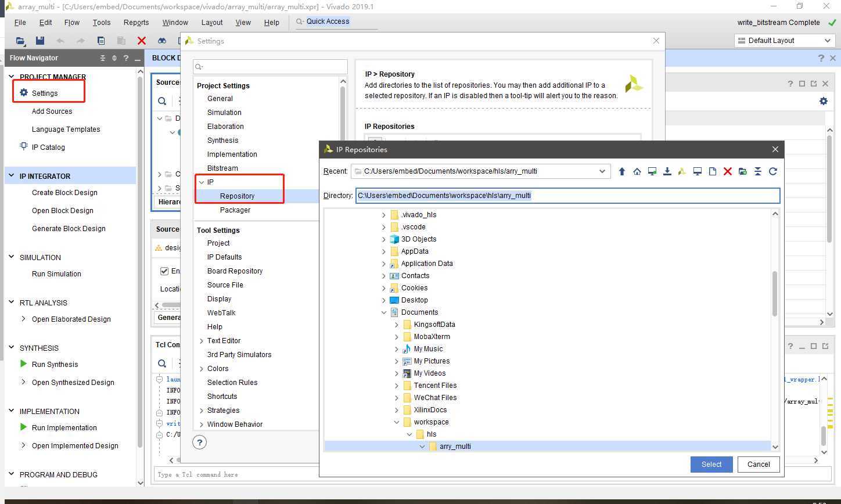Refresh the IP Repositories directory tree
The height and width of the screenshot is (504, 841).
pos(773,171)
